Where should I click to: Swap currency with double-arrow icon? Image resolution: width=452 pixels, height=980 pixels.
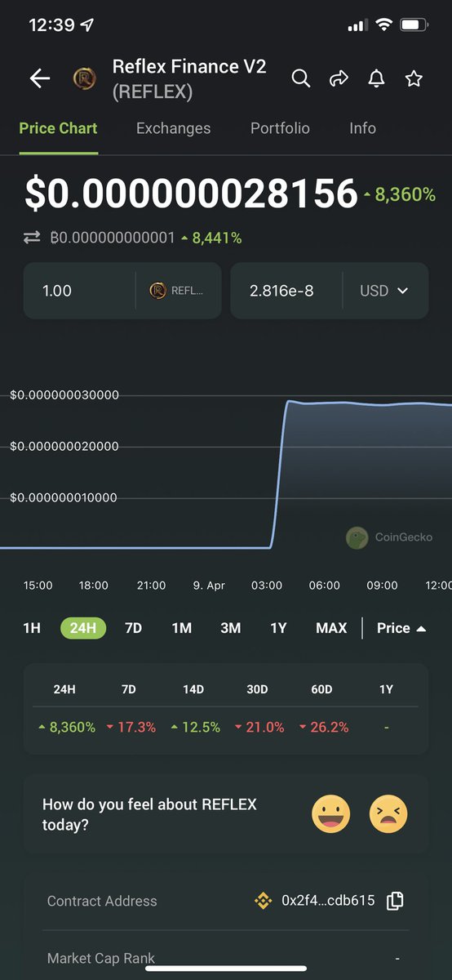pyautogui.click(x=32, y=238)
